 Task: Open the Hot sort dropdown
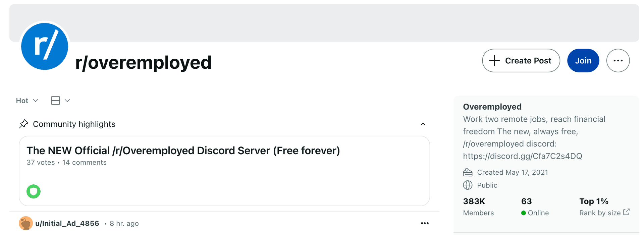click(x=27, y=100)
